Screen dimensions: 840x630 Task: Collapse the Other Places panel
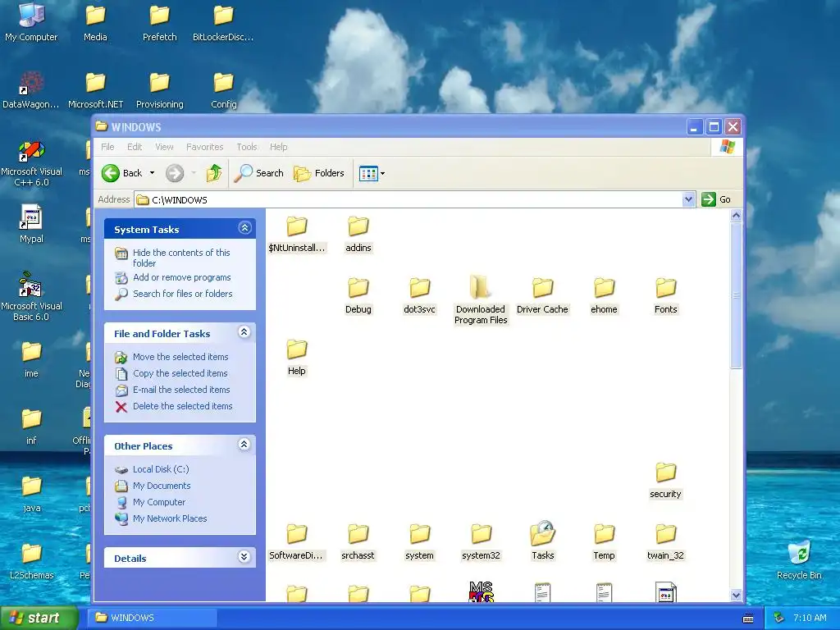point(244,445)
